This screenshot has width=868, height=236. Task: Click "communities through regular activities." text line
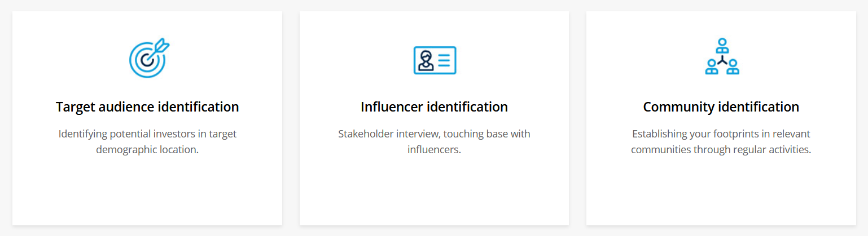pyautogui.click(x=721, y=150)
